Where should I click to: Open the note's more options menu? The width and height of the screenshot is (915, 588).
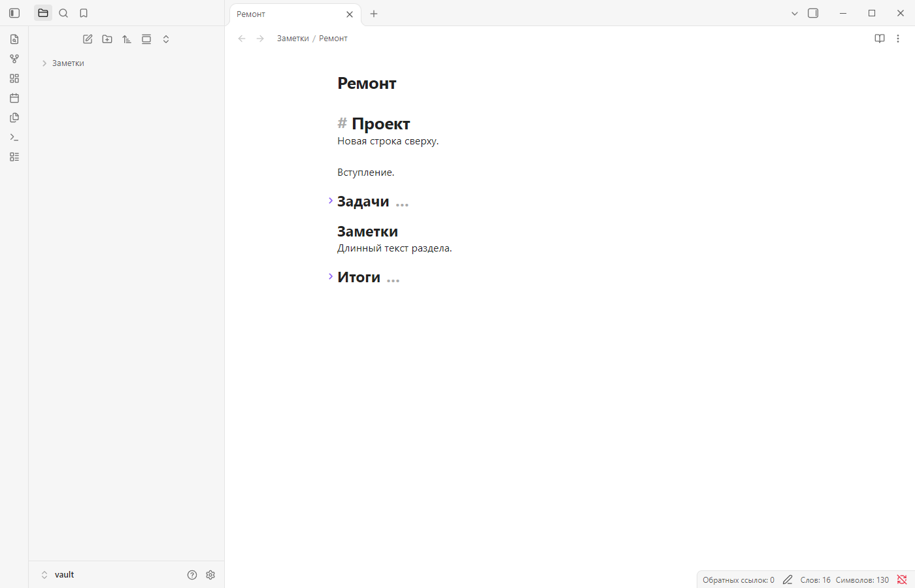[x=898, y=39]
